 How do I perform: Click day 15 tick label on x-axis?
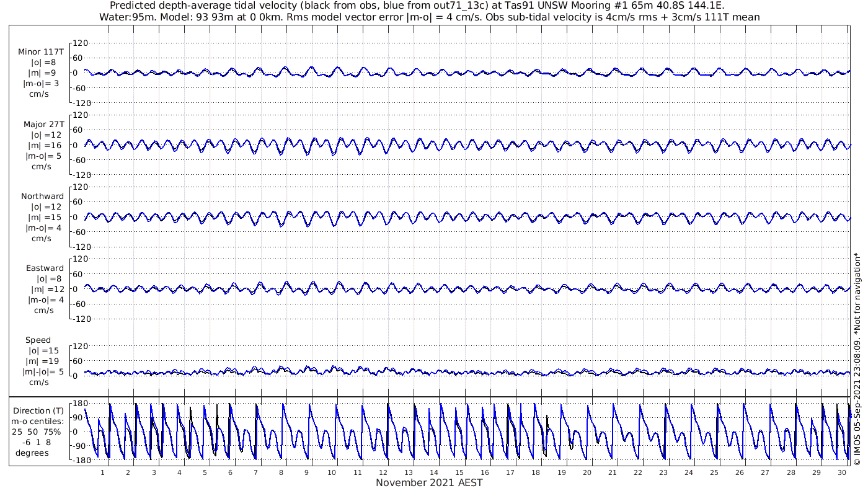click(459, 472)
